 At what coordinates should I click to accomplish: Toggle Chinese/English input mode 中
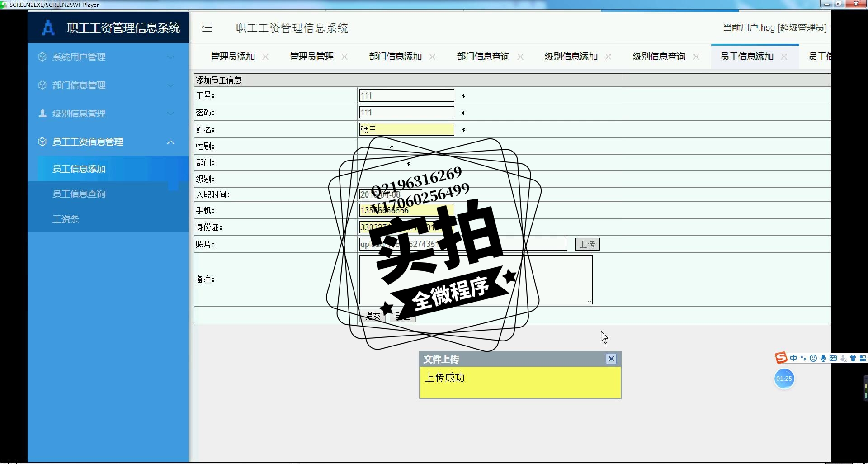[793, 358]
